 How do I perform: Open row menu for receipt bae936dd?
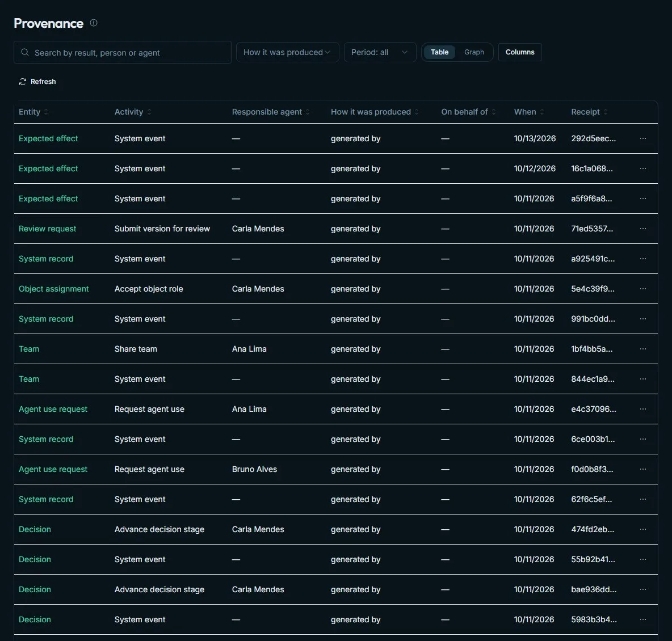643,589
